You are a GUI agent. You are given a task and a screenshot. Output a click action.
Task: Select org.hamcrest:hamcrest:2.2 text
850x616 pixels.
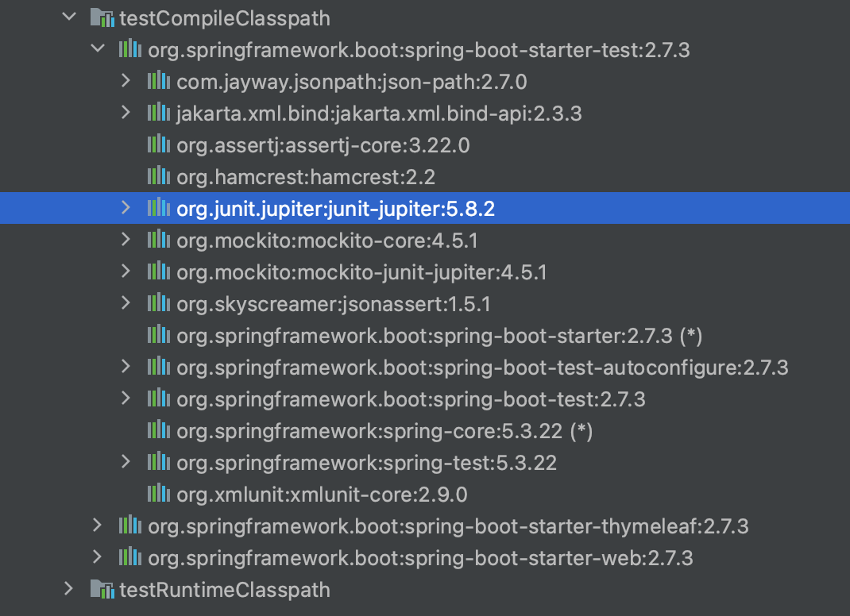[306, 177]
